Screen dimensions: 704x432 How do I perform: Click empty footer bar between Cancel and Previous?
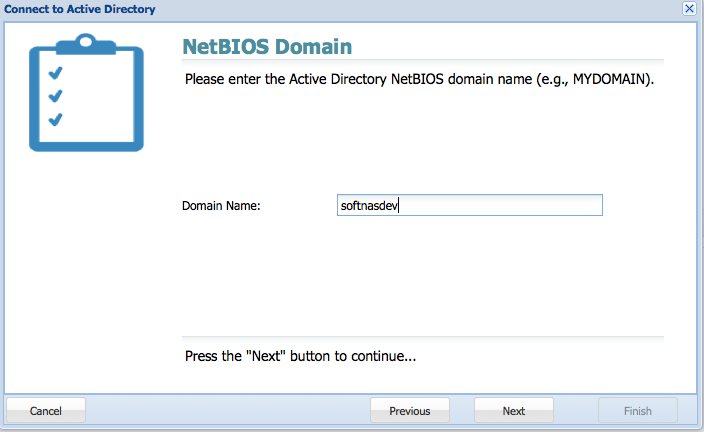[228, 410]
